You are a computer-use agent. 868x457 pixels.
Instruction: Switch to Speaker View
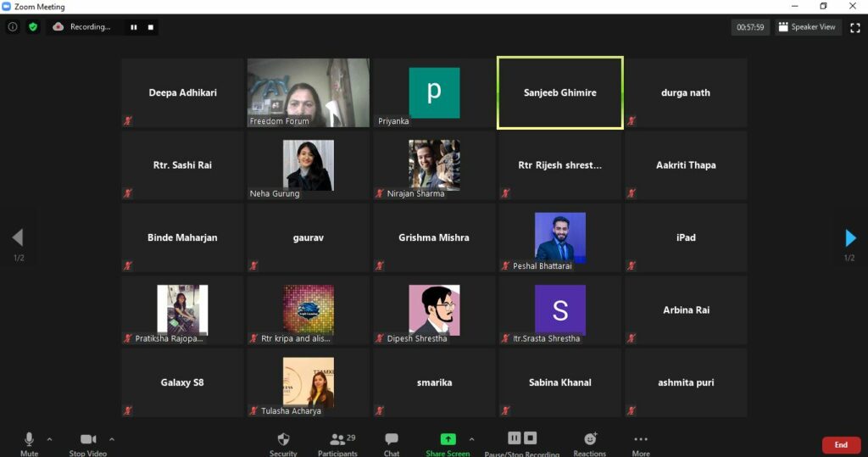pyautogui.click(x=807, y=27)
